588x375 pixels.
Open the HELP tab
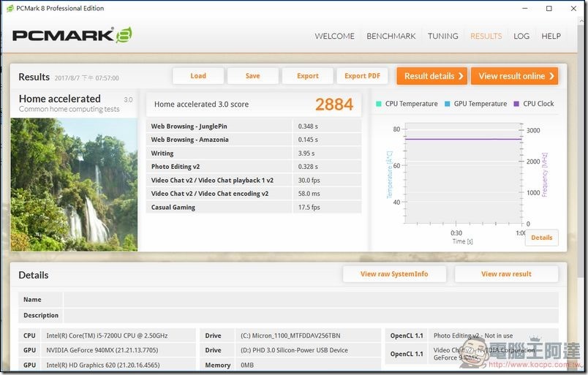[551, 36]
